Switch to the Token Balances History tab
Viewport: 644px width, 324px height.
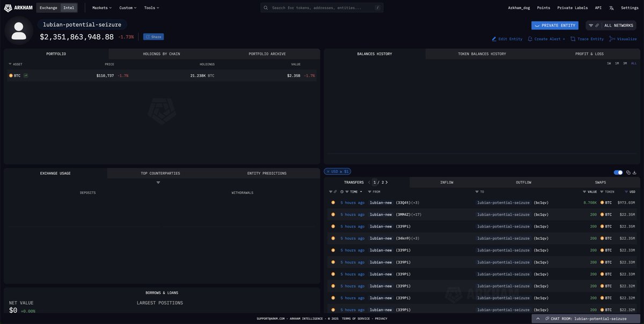[x=482, y=53]
